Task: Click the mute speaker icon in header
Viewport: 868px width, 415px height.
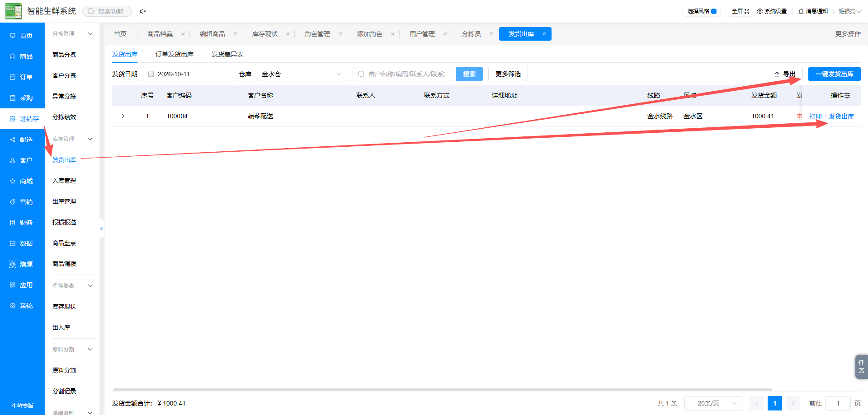Action: [143, 11]
